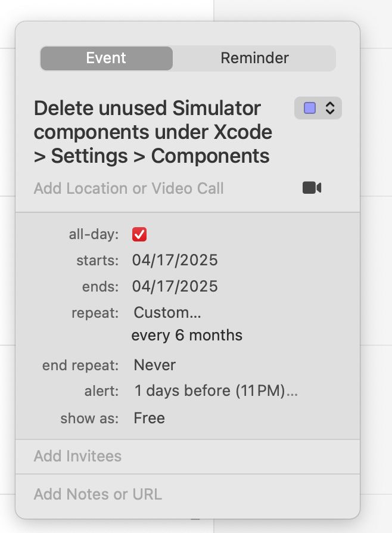392x533 pixels.
Task: Click the Add Invitees field
Action: [x=188, y=456]
